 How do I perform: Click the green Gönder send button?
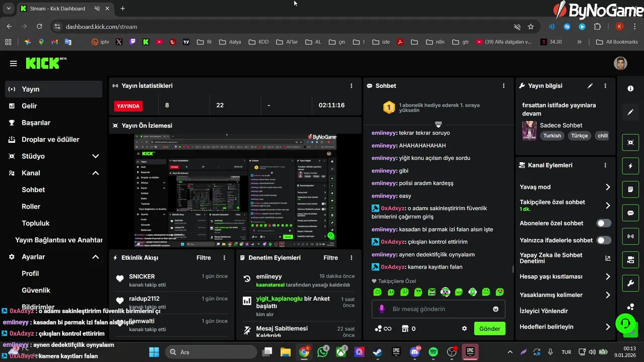pyautogui.click(x=490, y=329)
